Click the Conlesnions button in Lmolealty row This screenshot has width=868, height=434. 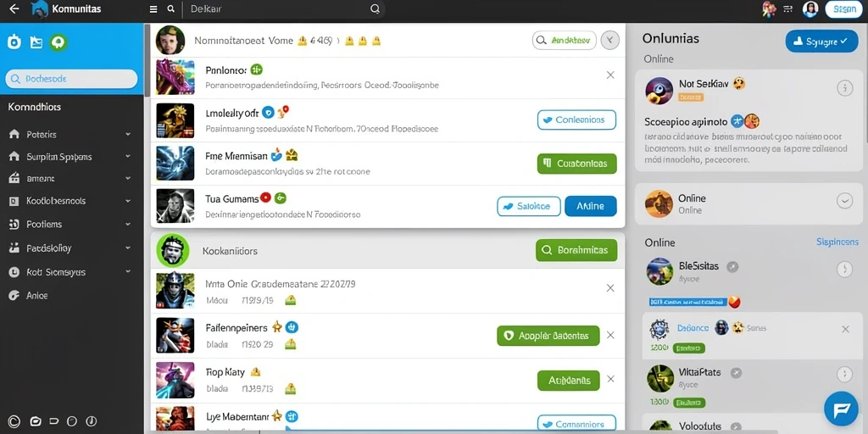click(x=576, y=120)
